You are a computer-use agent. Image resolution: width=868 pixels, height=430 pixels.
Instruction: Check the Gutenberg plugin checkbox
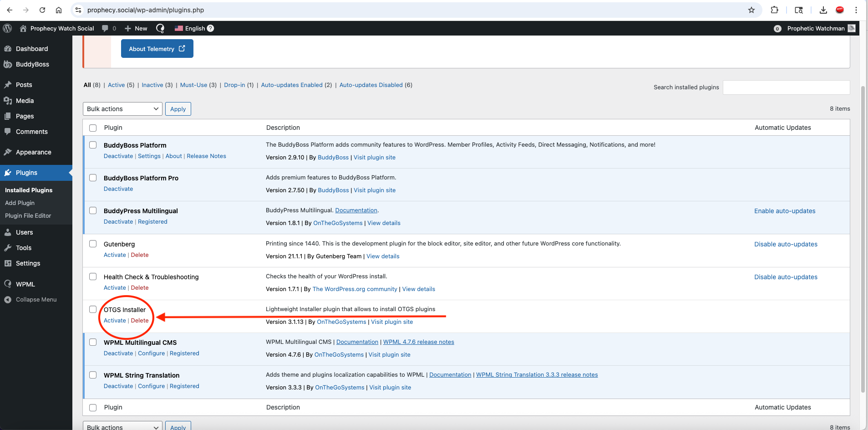(93, 244)
